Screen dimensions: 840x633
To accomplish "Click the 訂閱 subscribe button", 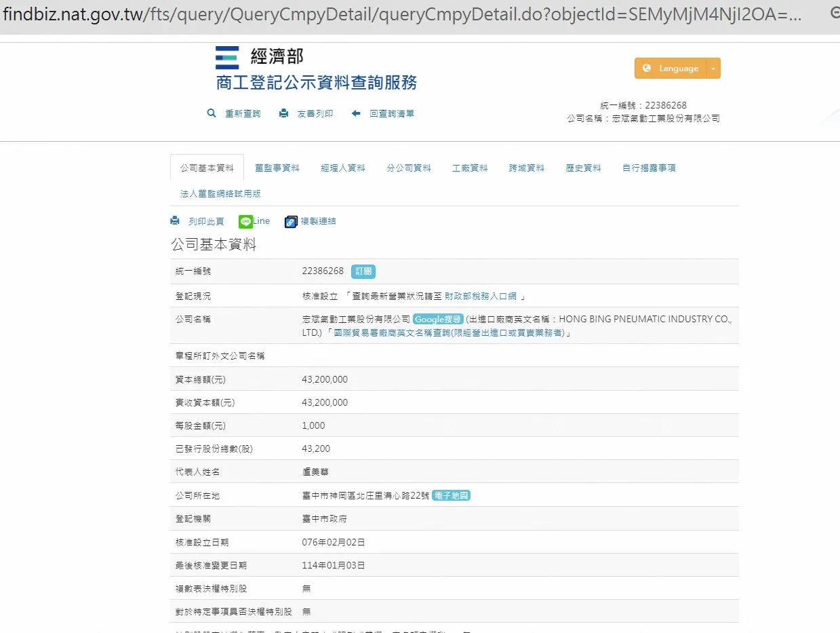I will pyautogui.click(x=363, y=271).
